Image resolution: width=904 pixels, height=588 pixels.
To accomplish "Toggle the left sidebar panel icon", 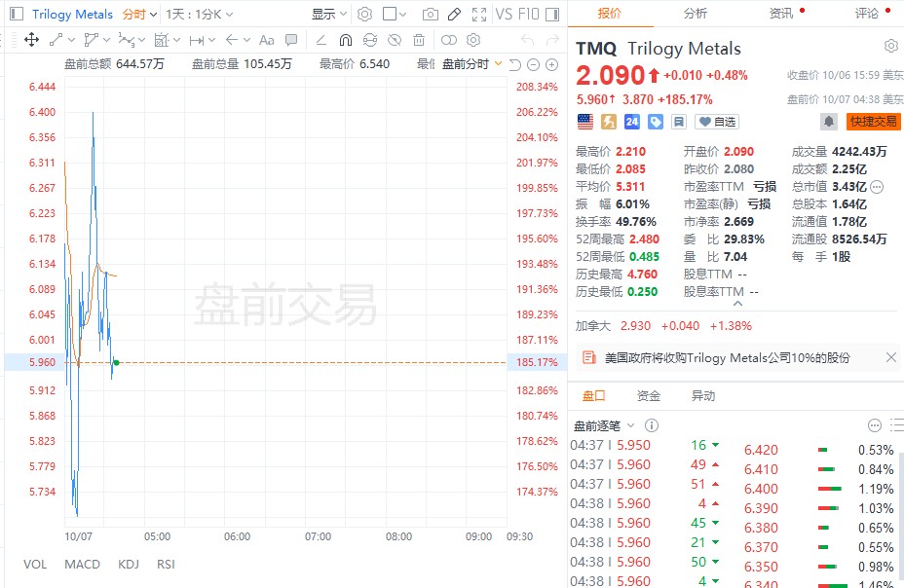I will click(x=17, y=14).
